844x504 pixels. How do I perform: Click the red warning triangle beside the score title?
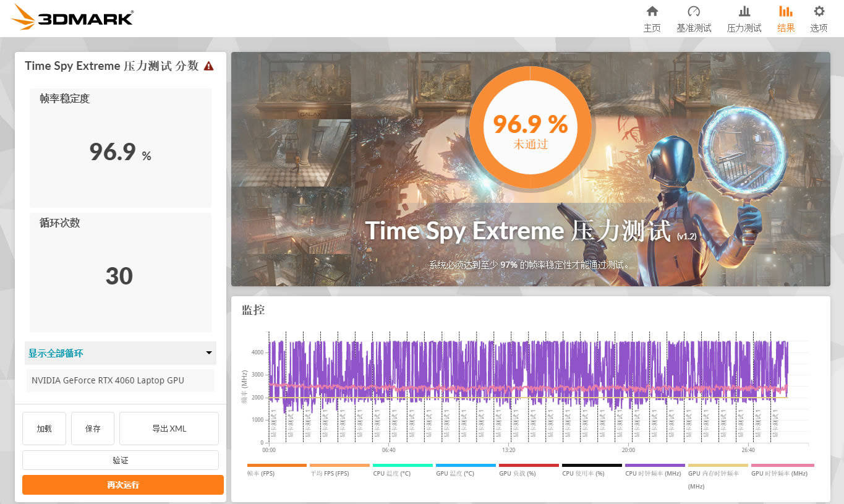click(x=208, y=66)
